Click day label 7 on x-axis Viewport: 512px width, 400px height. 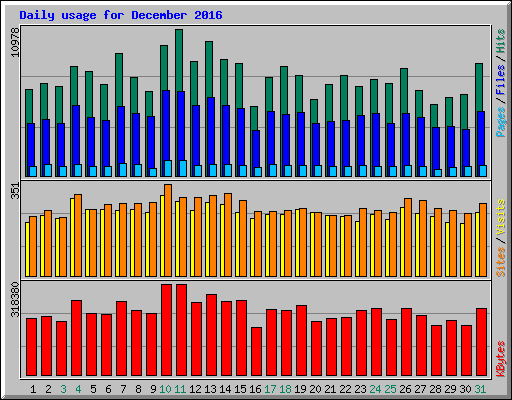point(123,389)
